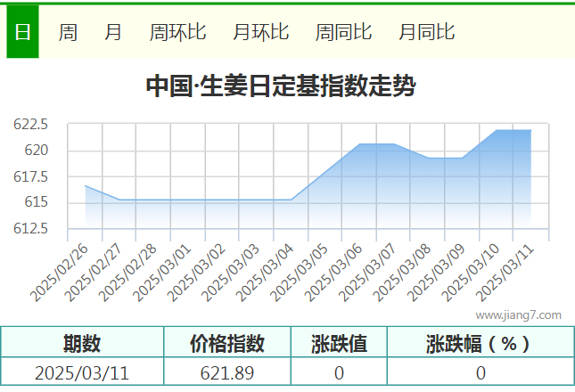Click the chart title 中国·生姜日定基指数走势
The width and height of the screenshot is (575, 392).
point(280,86)
